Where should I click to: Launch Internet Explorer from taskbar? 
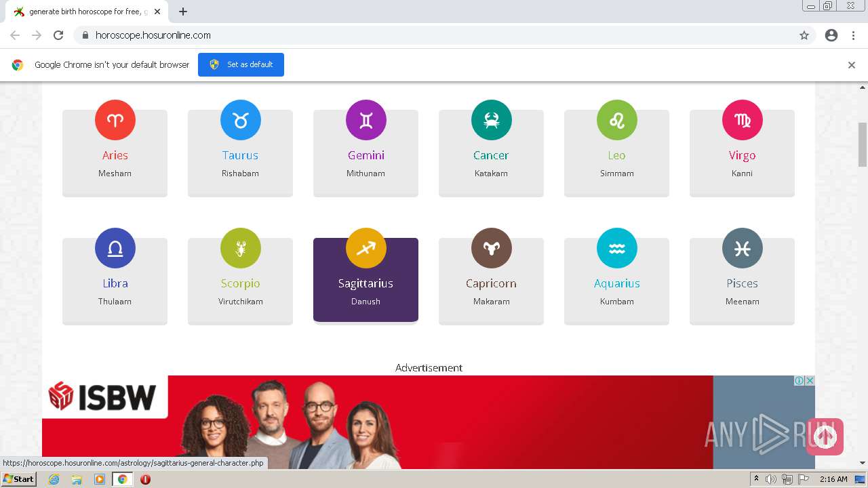point(54,479)
